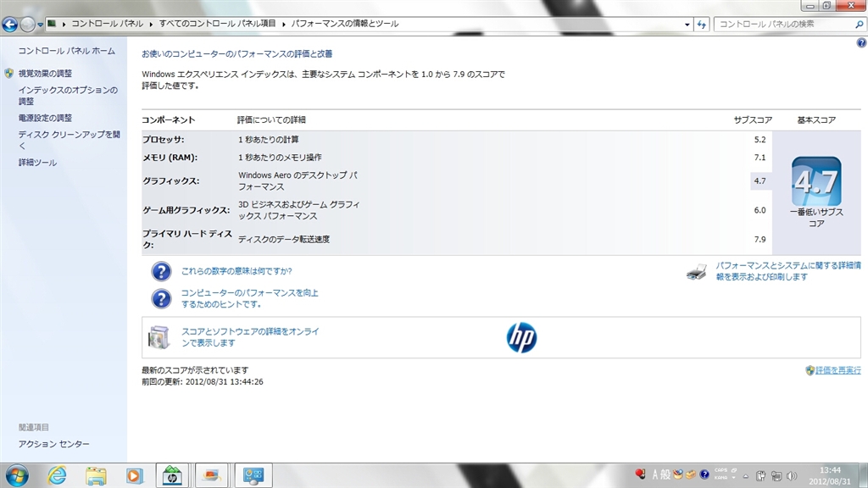Open 詳細ツール in the sidebar

click(37, 163)
